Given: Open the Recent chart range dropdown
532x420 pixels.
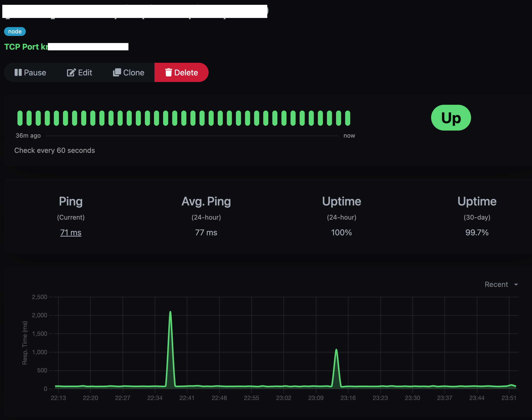Looking at the screenshot, I should click(496, 284).
